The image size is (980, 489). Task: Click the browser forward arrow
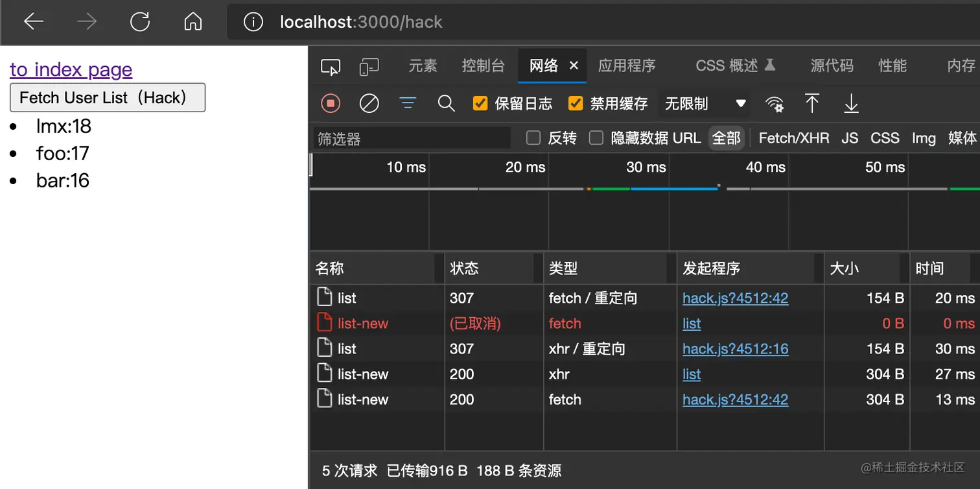click(87, 22)
